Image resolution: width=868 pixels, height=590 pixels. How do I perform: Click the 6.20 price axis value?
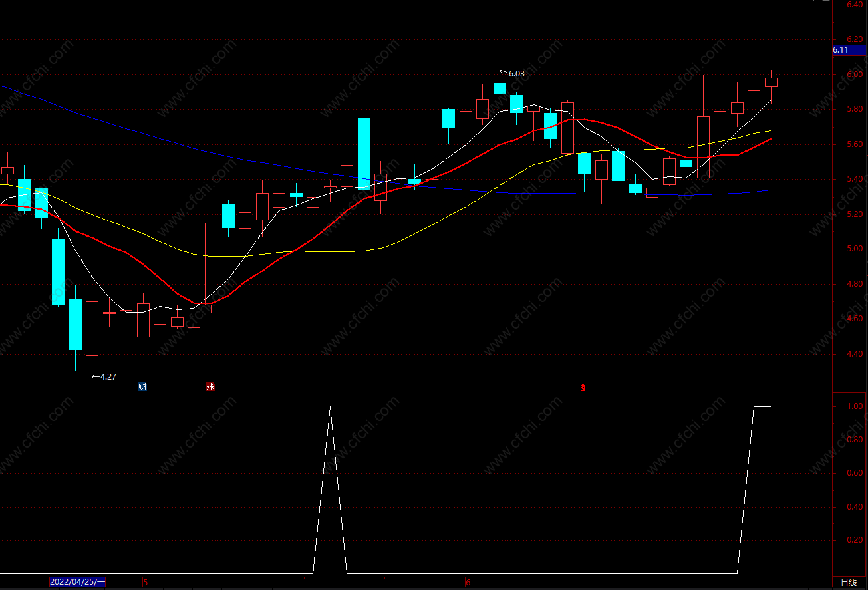855,39
